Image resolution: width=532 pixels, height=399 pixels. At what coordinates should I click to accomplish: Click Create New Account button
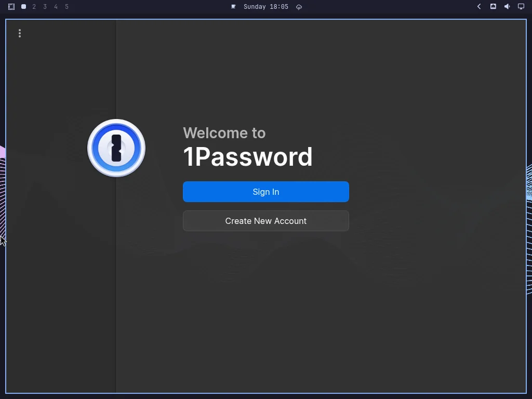point(265,221)
